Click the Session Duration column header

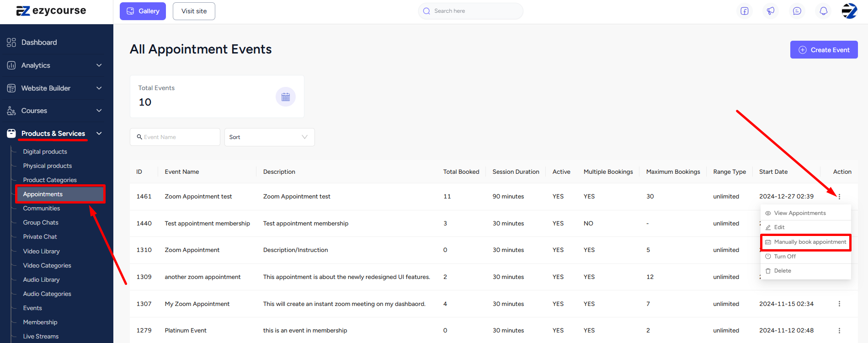tap(516, 172)
